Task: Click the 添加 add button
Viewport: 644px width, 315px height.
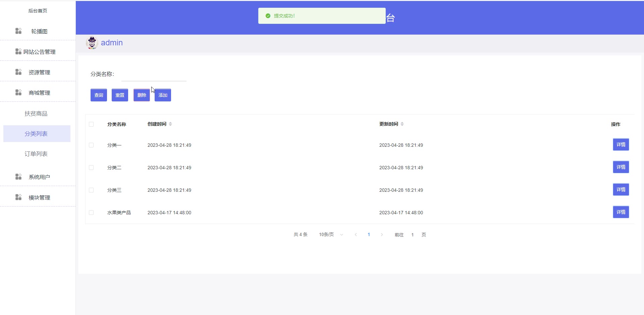Action: click(163, 95)
